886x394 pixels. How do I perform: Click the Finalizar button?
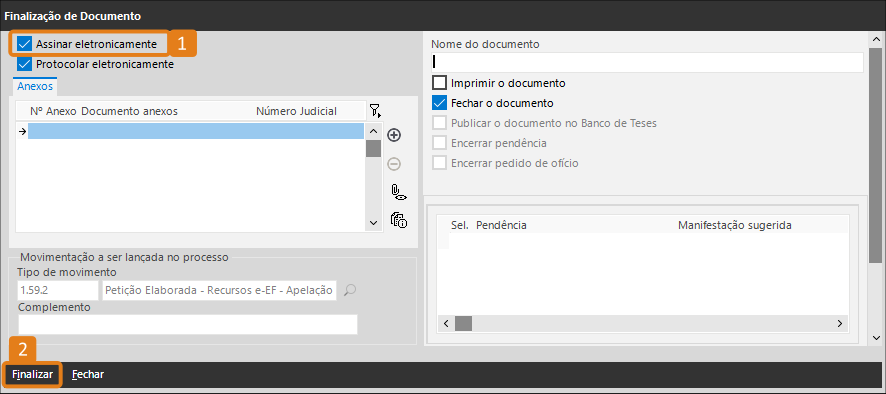[32, 374]
